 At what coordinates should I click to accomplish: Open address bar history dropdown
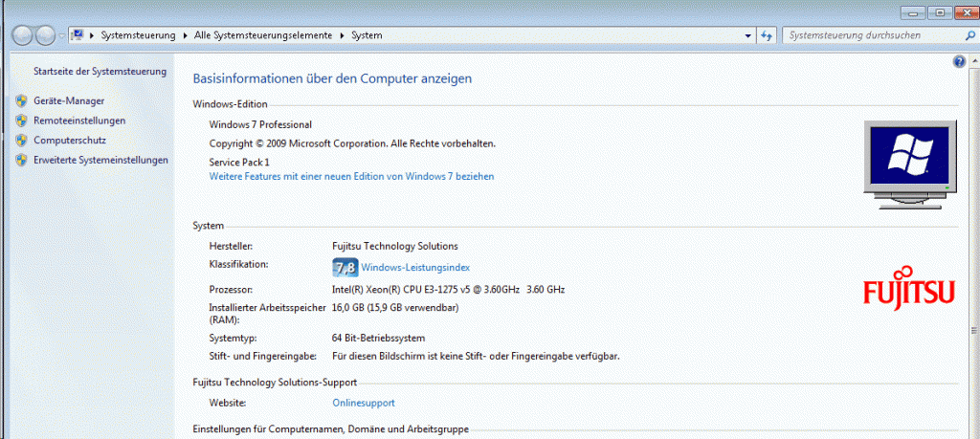click(748, 36)
